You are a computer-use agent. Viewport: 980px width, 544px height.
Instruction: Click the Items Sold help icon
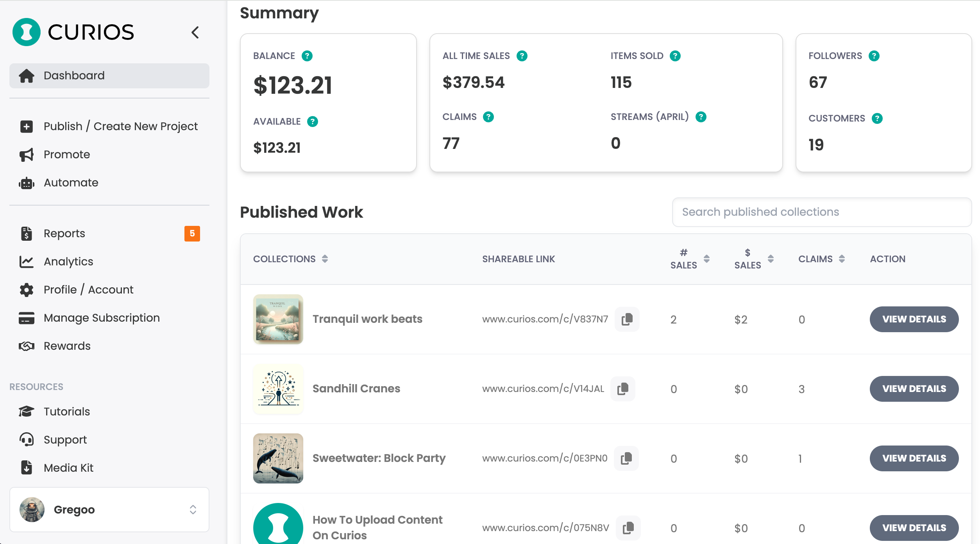675,56
